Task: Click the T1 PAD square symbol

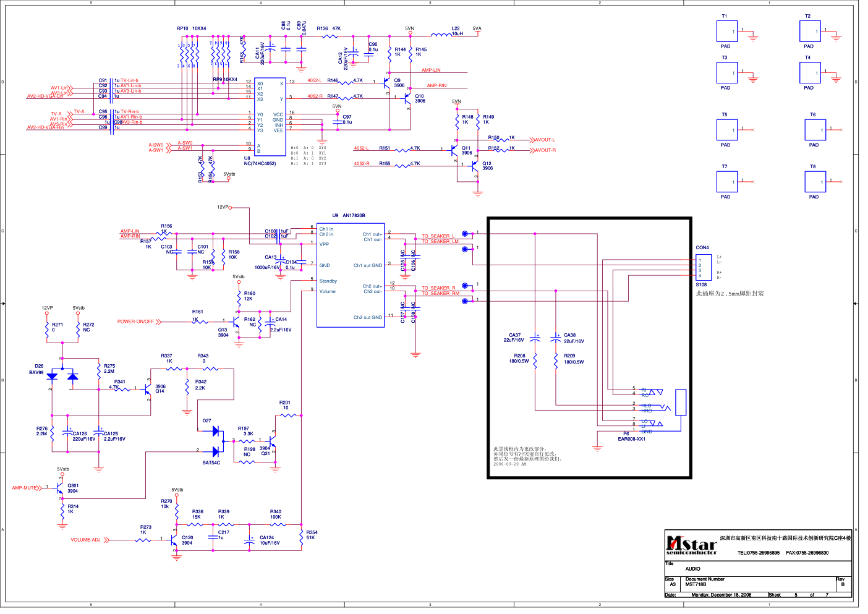Action: point(727,32)
